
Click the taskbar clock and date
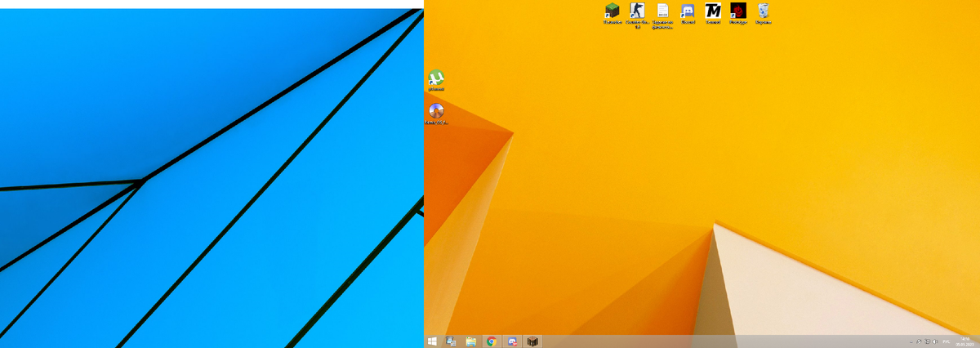965,342
